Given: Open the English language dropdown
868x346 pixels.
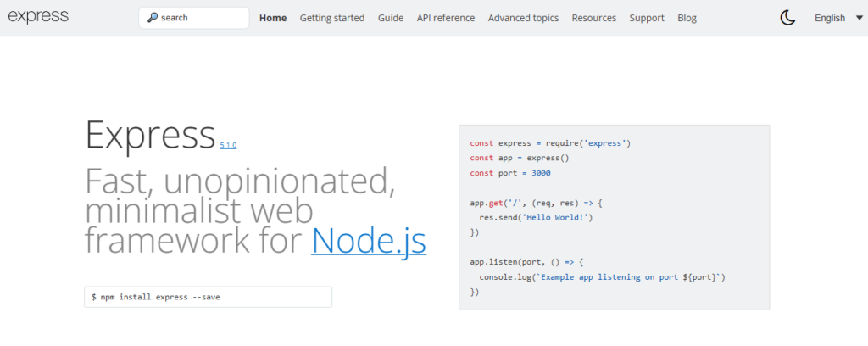Looking at the screenshot, I should point(837,18).
